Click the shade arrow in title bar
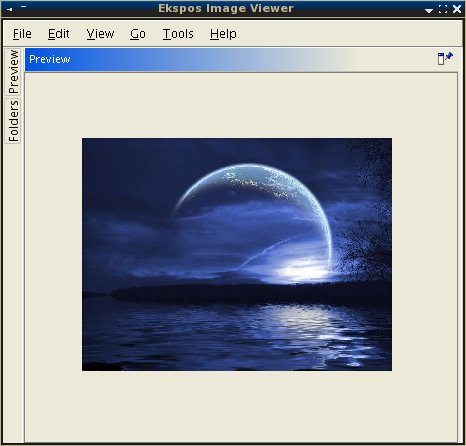This screenshot has height=446, width=466. [x=429, y=10]
